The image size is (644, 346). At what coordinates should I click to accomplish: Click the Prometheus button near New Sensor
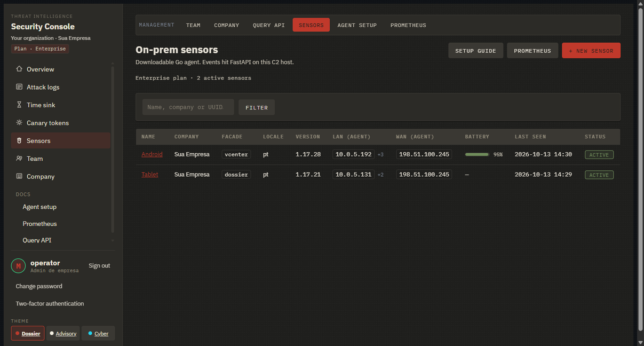pos(532,51)
